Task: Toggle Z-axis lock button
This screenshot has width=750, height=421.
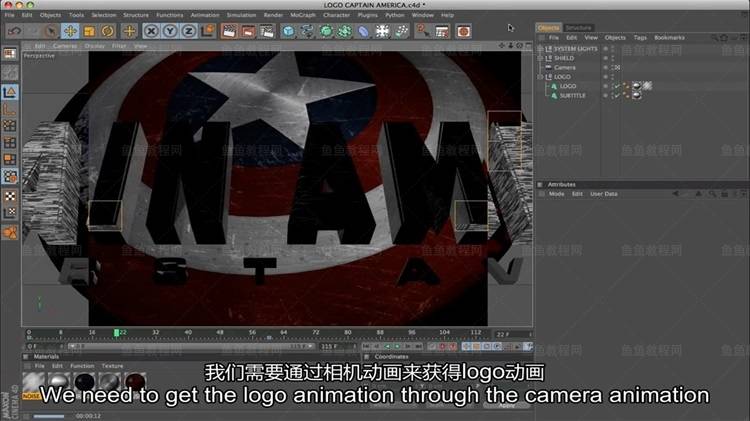Action: click(x=190, y=31)
